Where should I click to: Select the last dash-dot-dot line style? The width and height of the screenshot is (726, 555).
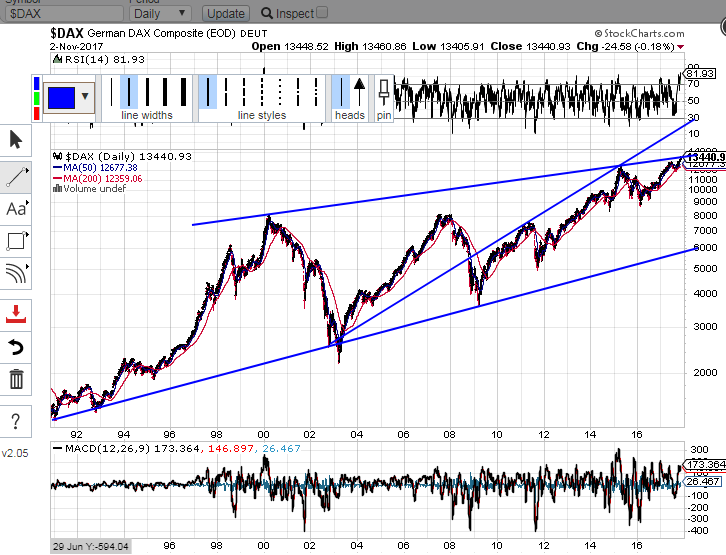click(x=316, y=92)
